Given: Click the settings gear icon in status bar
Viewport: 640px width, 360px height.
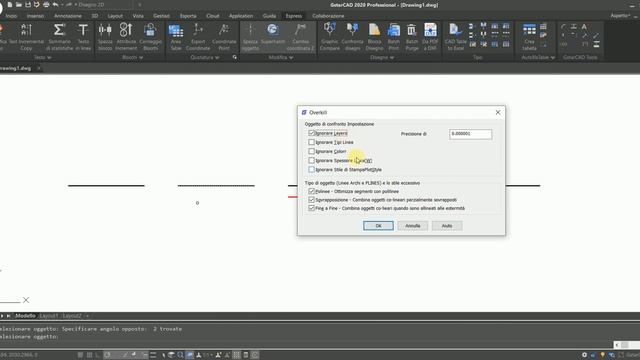Looking at the screenshot, I should pyautogui.click(x=584, y=355).
